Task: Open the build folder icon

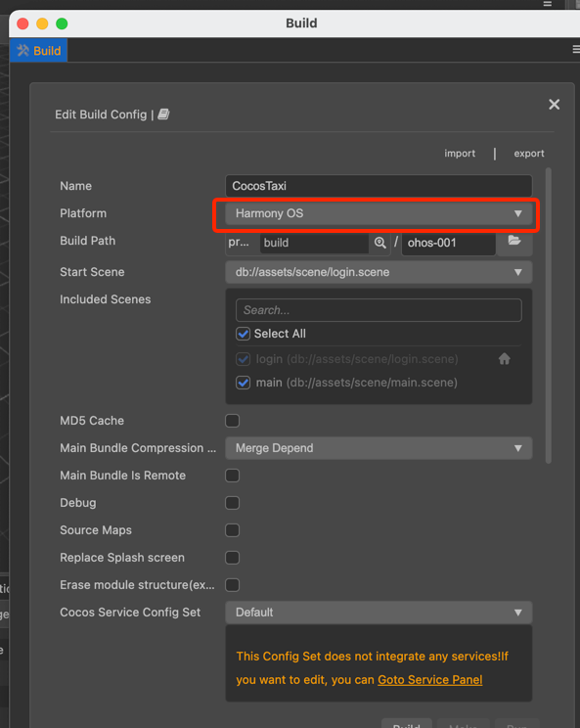Action: 514,241
